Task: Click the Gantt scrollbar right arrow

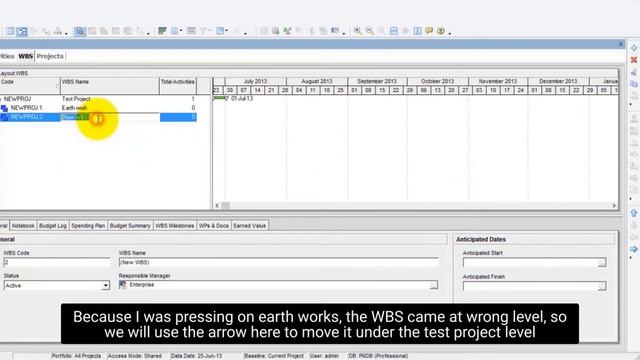Action: point(614,206)
